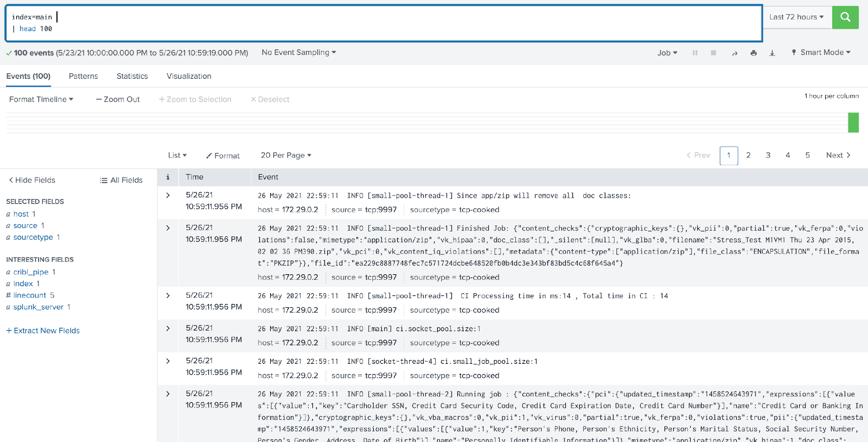Screen dimensions: 868x442
Task: Switch to the Patterns tab
Action: (83, 76)
